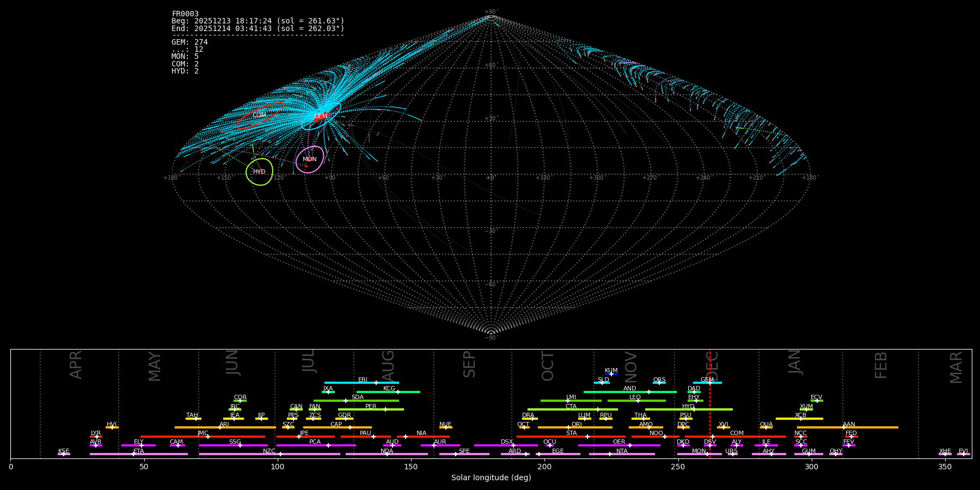Click the PER shower label in the timeline

pyautogui.click(x=371, y=407)
